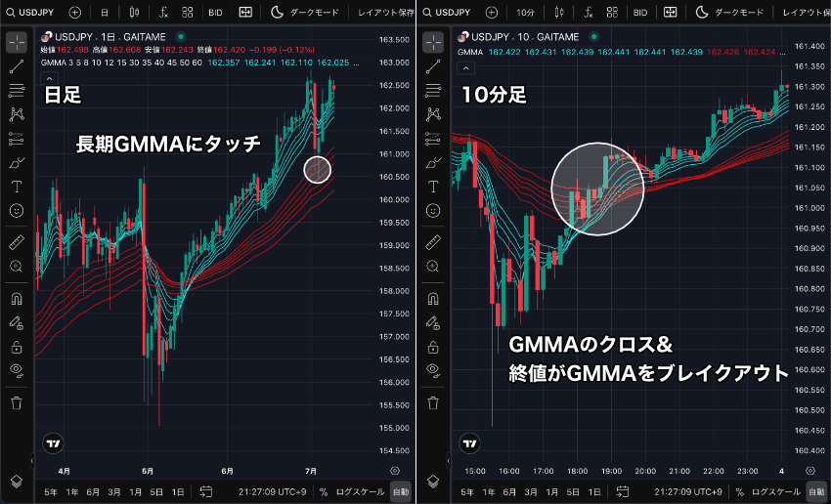Toggle magnet mode in right chart
Screen dimensions: 831x504
pos(433,299)
